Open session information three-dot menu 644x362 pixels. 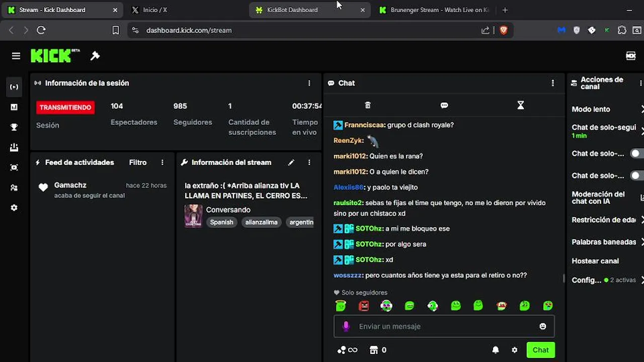[309, 83]
